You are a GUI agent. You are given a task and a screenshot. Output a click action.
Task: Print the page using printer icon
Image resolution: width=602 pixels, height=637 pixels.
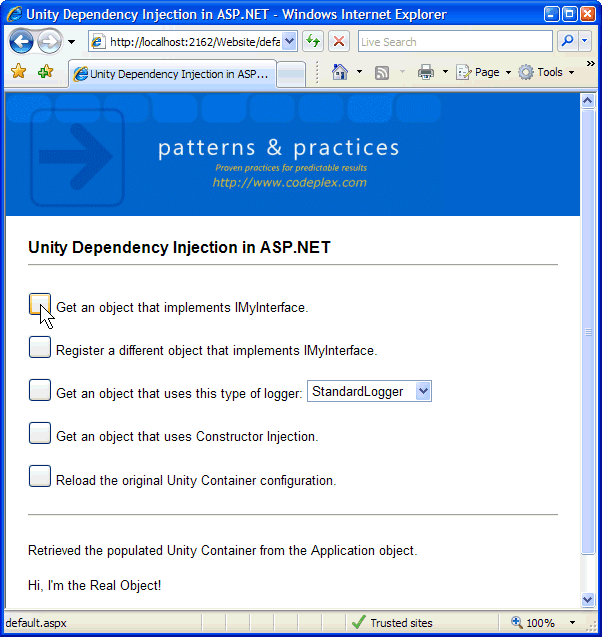coord(426,72)
